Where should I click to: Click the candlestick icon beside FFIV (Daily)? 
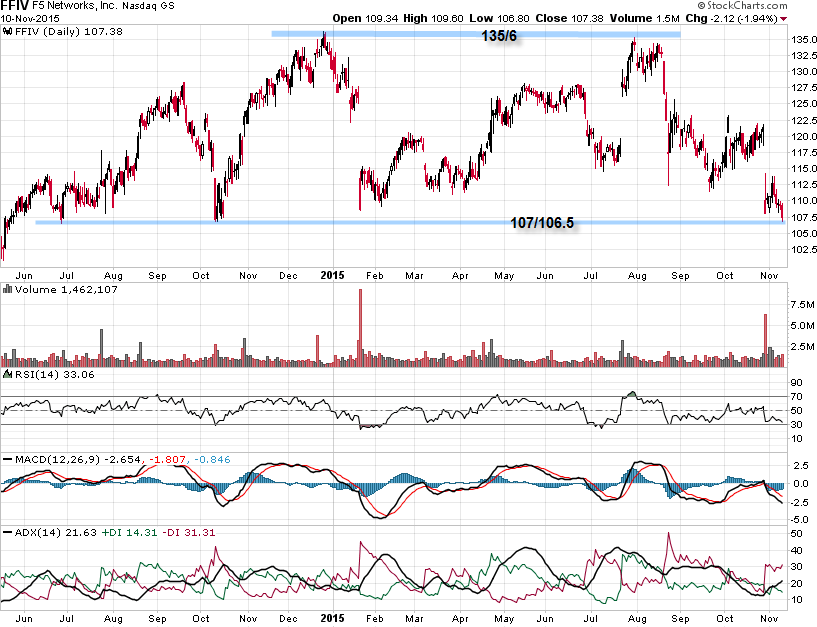[8, 31]
